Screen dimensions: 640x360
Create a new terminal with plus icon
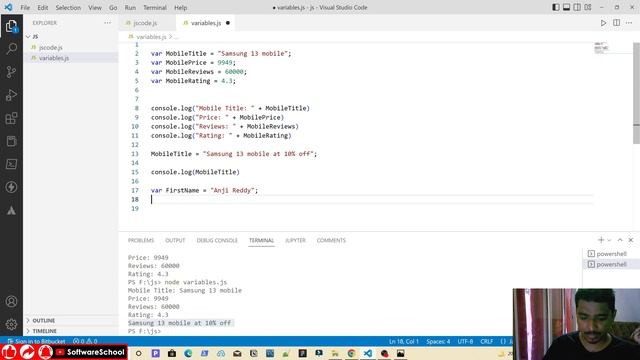click(601, 240)
